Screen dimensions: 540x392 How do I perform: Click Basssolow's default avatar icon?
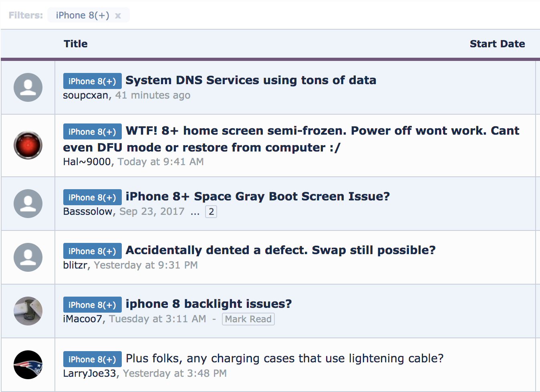point(28,204)
